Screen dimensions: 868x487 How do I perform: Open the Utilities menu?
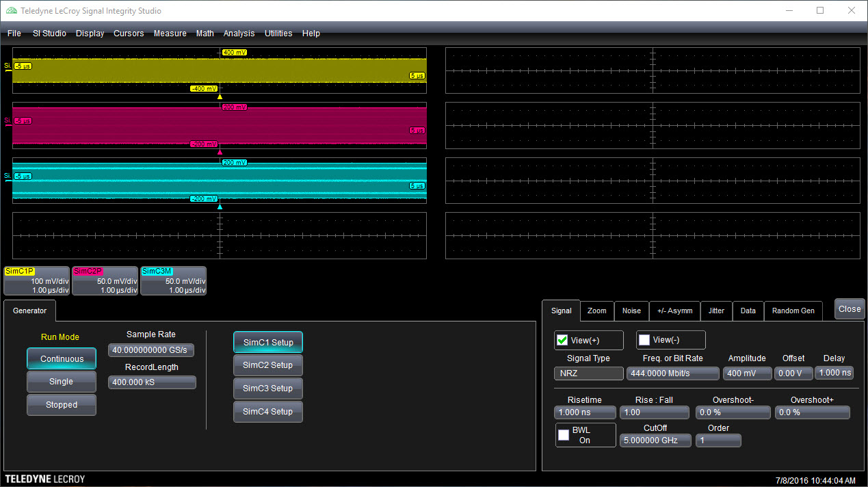(278, 34)
